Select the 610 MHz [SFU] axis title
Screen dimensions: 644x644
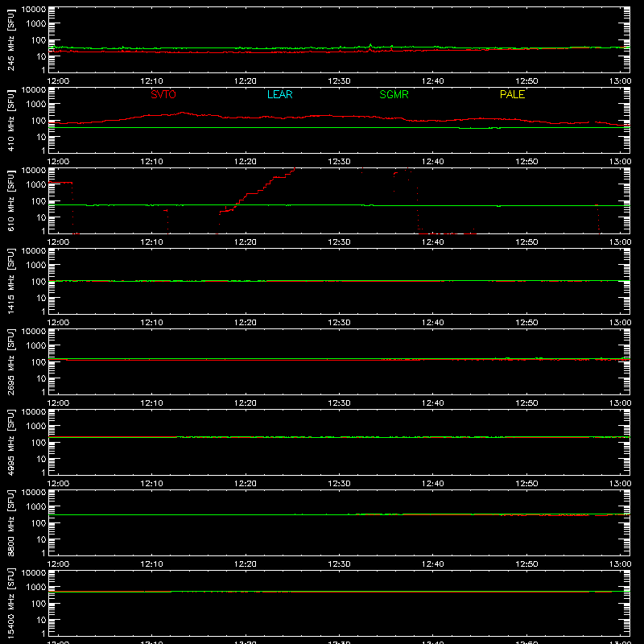click(x=10, y=200)
